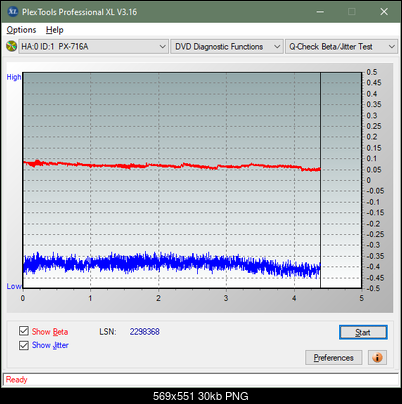Minimize the PlexTools window
This screenshot has width=402, height=404.
tap(320, 12)
